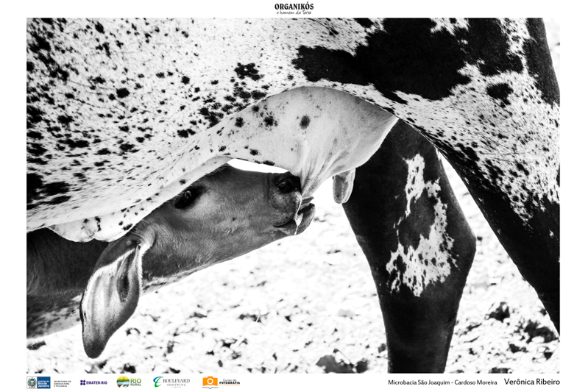588x392 pixels.
Task: Click the EMATER-RIO logo
Action: (93, 382)
